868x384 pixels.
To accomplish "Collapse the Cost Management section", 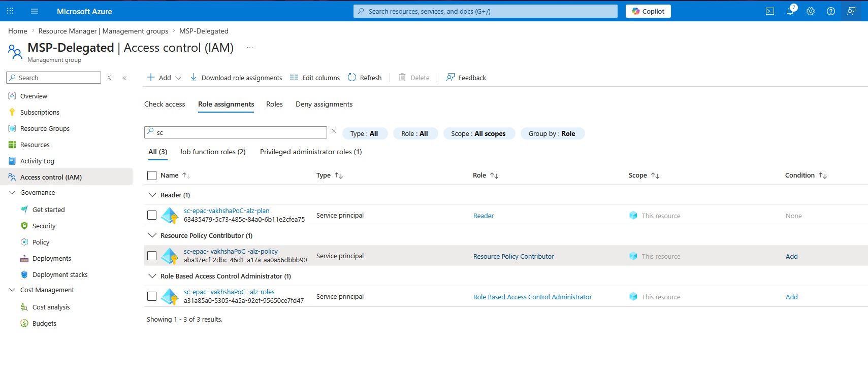I will [12, 290].
